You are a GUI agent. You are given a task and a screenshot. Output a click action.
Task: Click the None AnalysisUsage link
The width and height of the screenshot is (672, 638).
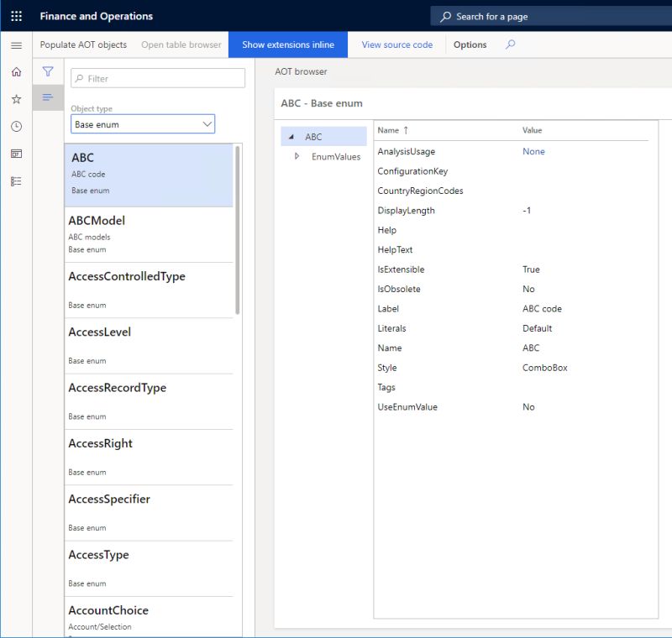[x=533, y=152]
